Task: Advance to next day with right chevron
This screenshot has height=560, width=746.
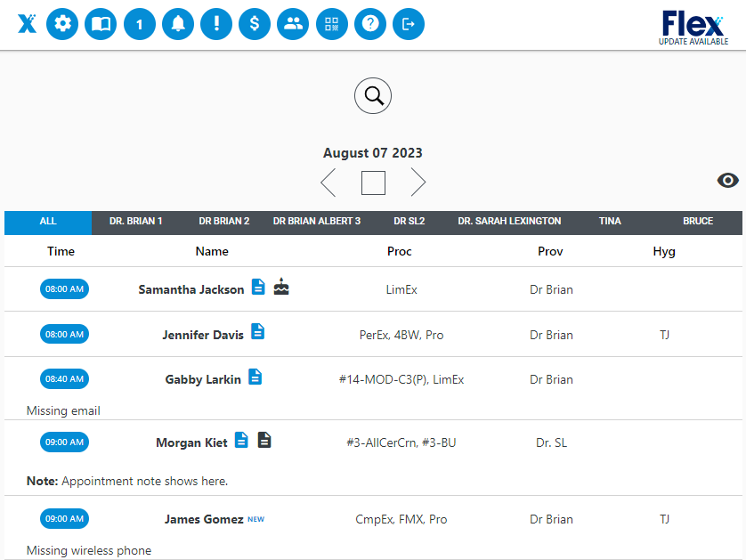Action: [x=418, y=182]
